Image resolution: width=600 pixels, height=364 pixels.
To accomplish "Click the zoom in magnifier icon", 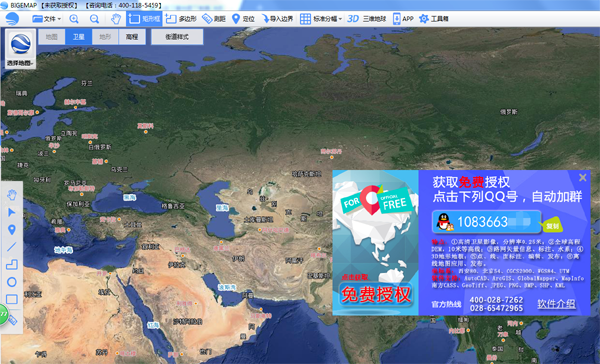I will coord(74,19).
